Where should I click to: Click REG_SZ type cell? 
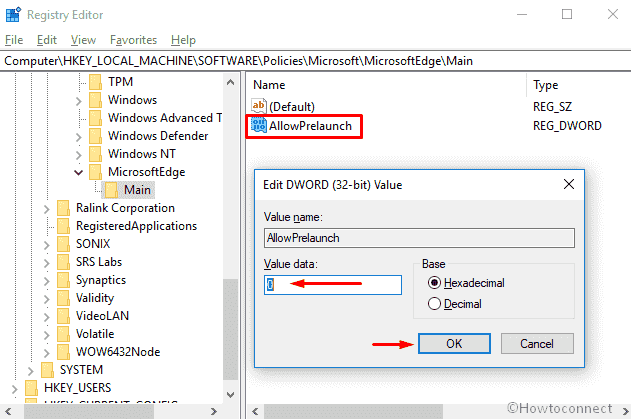point(552,106)
